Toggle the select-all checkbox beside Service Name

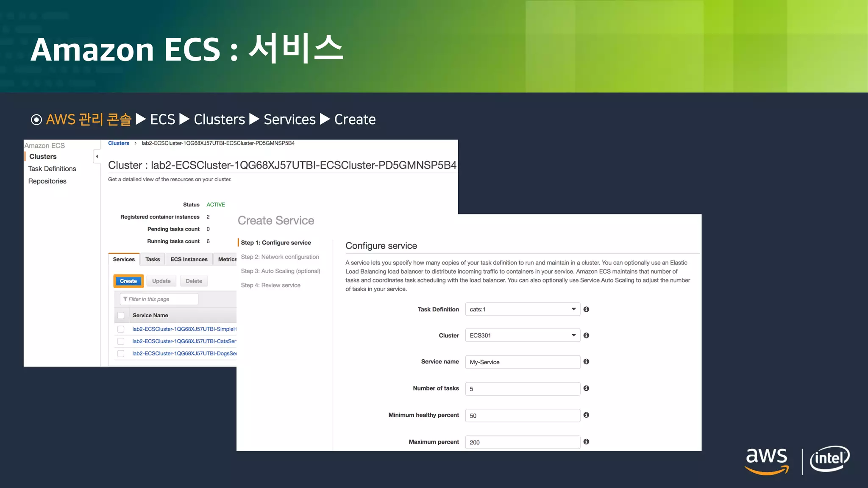click(x=121, y=315)
